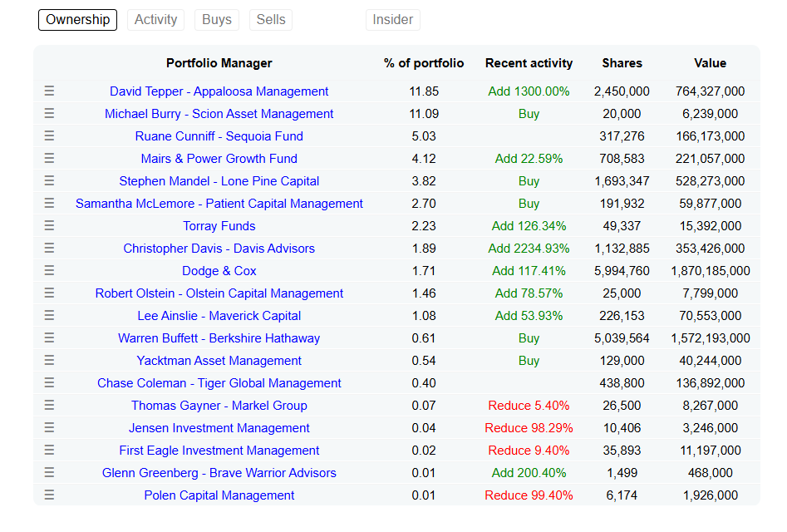Click the hamburger icon next to Michael Burry

[x=49, y=113]
